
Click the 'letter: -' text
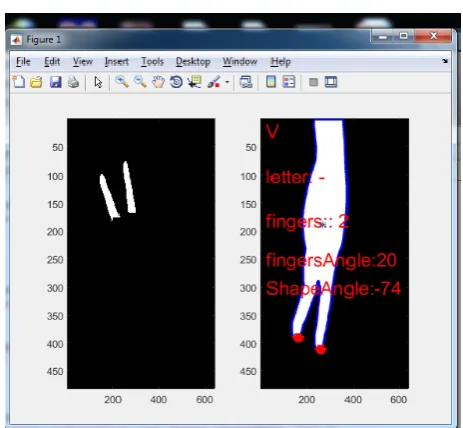[x=295, y=177]
